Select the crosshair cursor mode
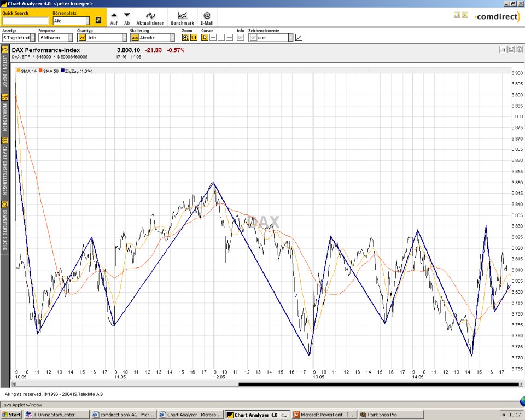This screenshot has height=420, width=525. [213, 38]
